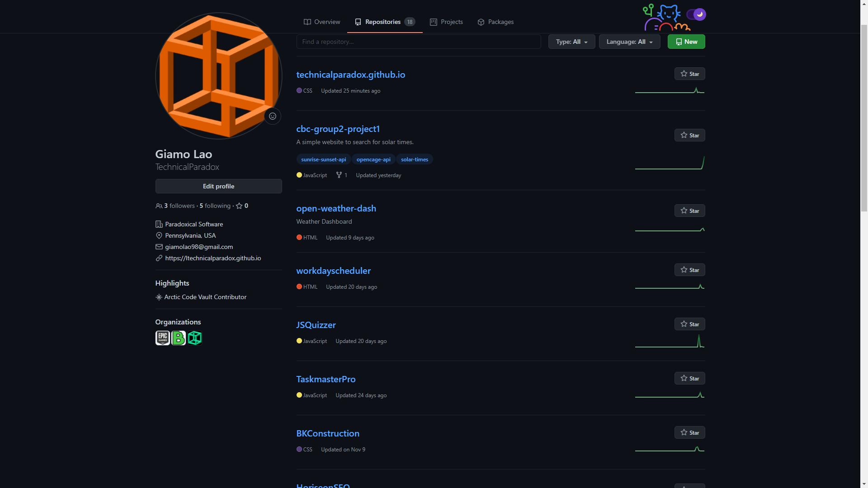Screen dimensions: 868x488
Task: Click the Giamo Lao name heading
Action: tap(184, 154)
